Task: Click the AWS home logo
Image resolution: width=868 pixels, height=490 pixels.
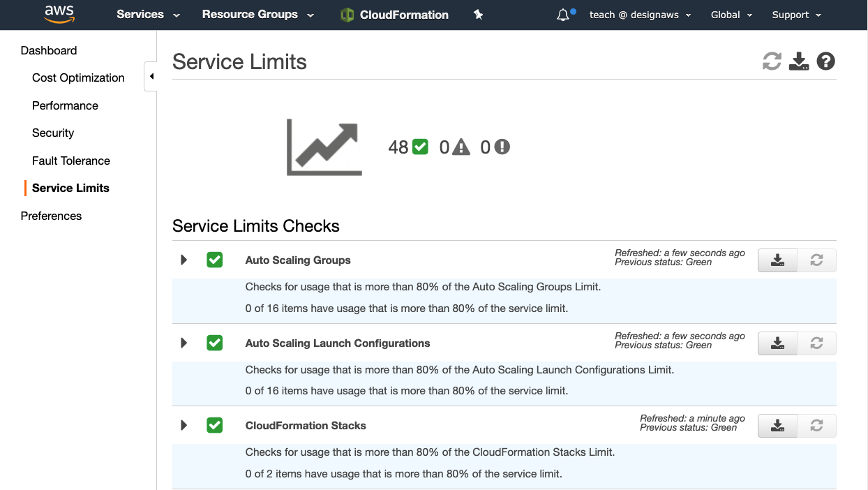Action: [59, 14]
